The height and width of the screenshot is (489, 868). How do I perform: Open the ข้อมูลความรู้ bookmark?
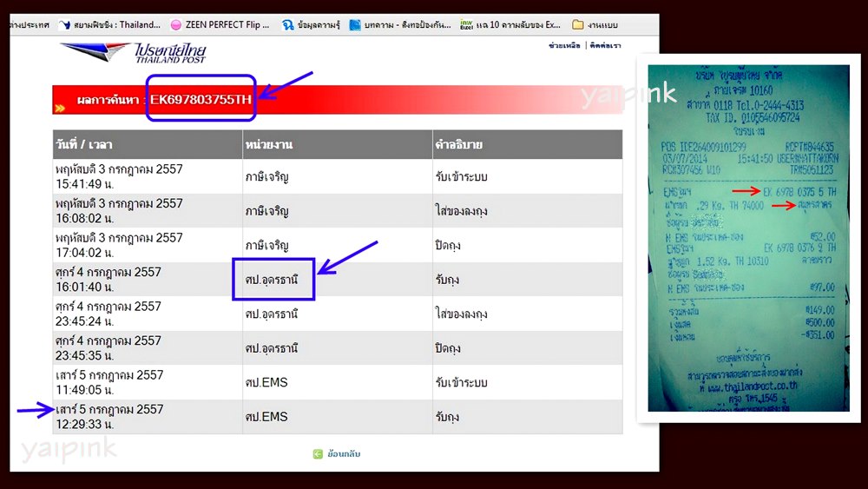(x=319, y=25)
